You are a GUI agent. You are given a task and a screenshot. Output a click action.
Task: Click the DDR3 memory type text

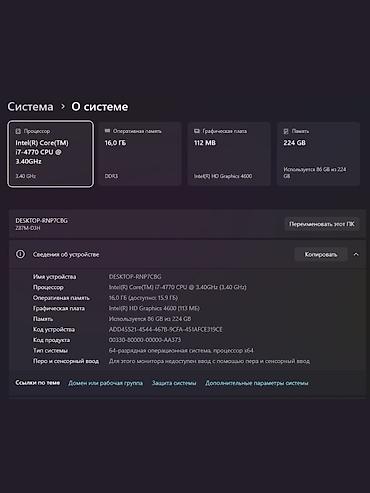[111, 176]
